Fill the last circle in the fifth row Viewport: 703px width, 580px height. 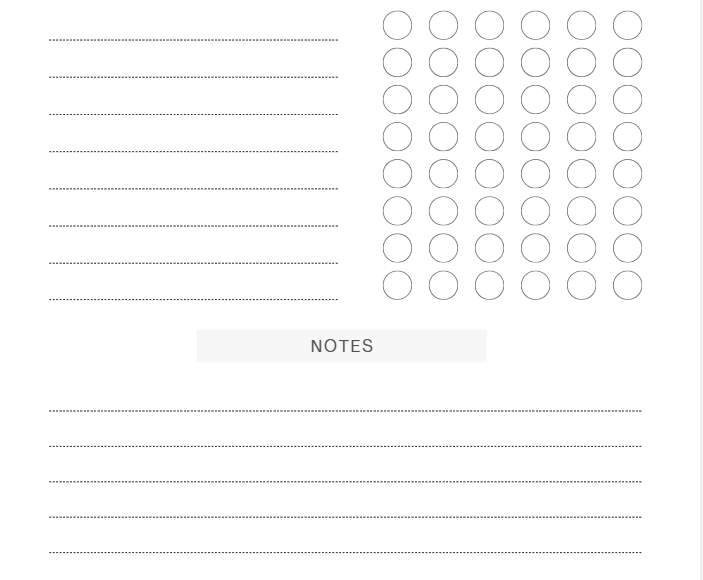pos(627,173)
